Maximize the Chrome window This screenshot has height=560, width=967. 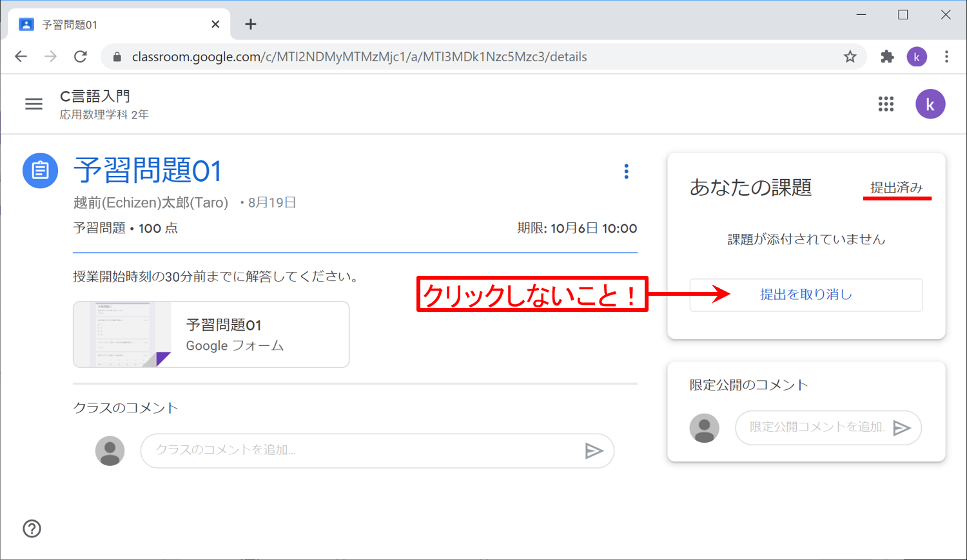[x=903, y=14]
